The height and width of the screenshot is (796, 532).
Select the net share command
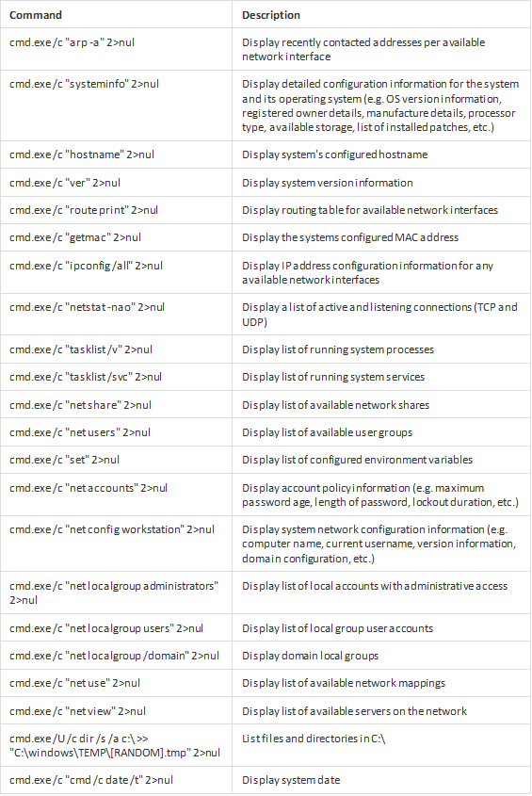click(x=80, y=405)
